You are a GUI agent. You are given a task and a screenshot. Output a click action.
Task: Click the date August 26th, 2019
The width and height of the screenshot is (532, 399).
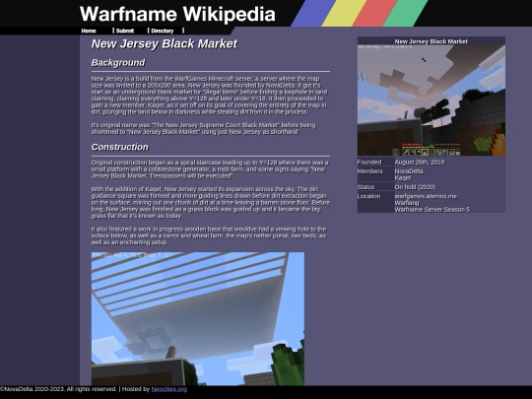coord(420,163)
